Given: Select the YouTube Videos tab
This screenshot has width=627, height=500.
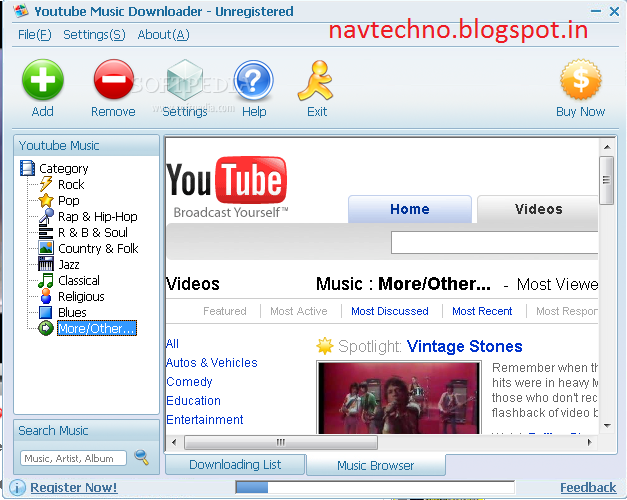Looking at the screenshot, I should pyautogui.click(x=538, y=209).
